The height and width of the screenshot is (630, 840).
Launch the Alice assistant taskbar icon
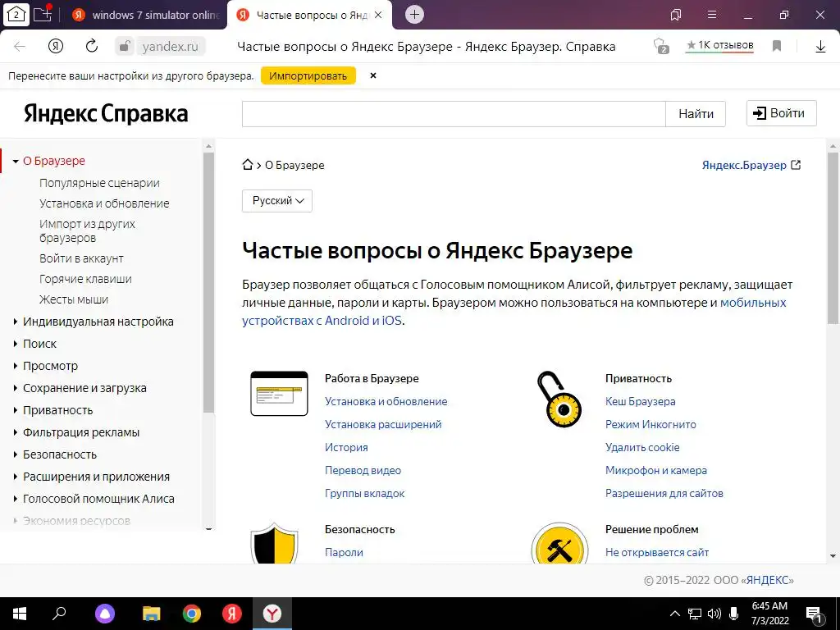tap(105, 614)
